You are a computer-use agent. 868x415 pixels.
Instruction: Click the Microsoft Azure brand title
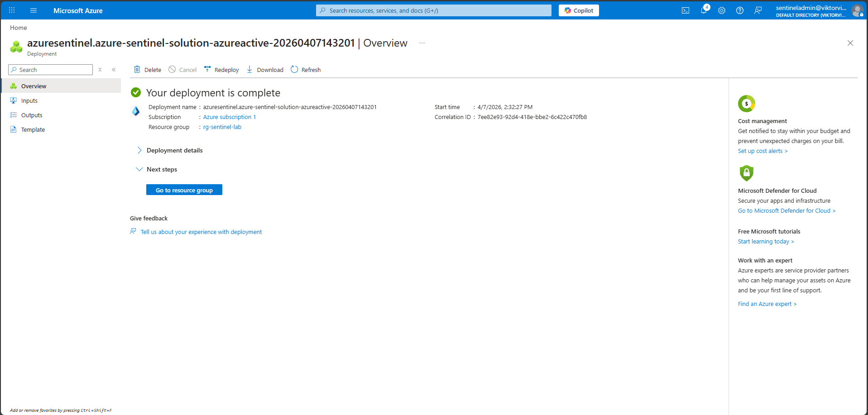78,10
